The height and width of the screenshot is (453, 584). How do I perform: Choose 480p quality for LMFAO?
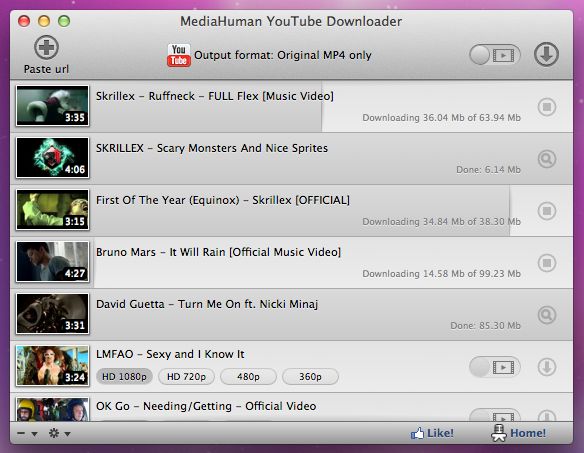(248, 377)
